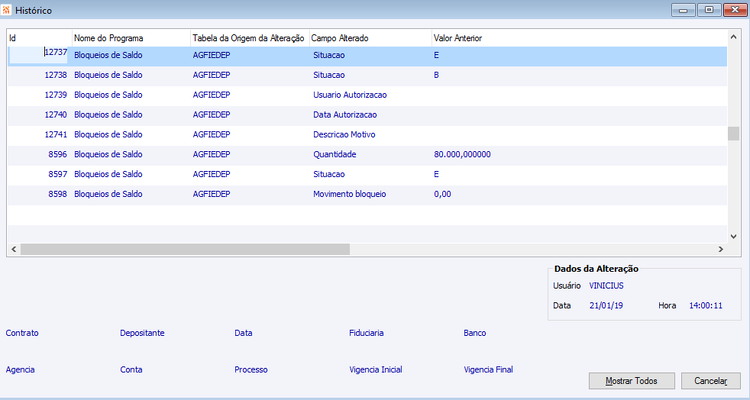Screen dimensions: 750x400
Task: Click the Movimento bloqueio cell
Action: coord(350,194)
